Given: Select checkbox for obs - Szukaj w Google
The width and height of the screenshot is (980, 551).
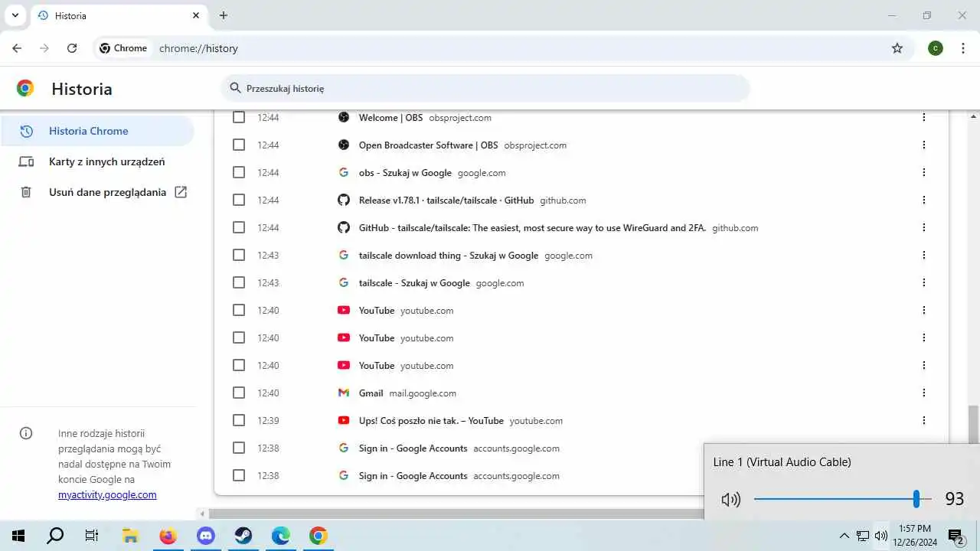Looking at the screenshot, I should [239, 172].
